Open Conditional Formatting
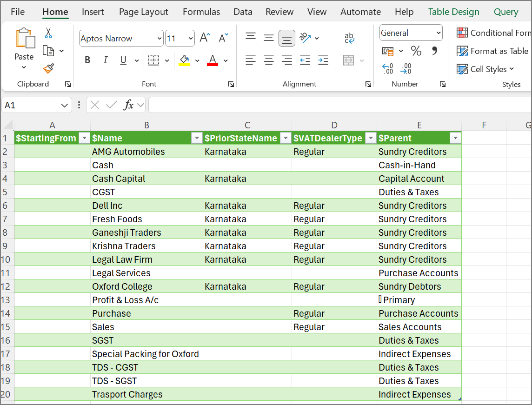This screenshot has height=405, width=532. pos(494,33)
